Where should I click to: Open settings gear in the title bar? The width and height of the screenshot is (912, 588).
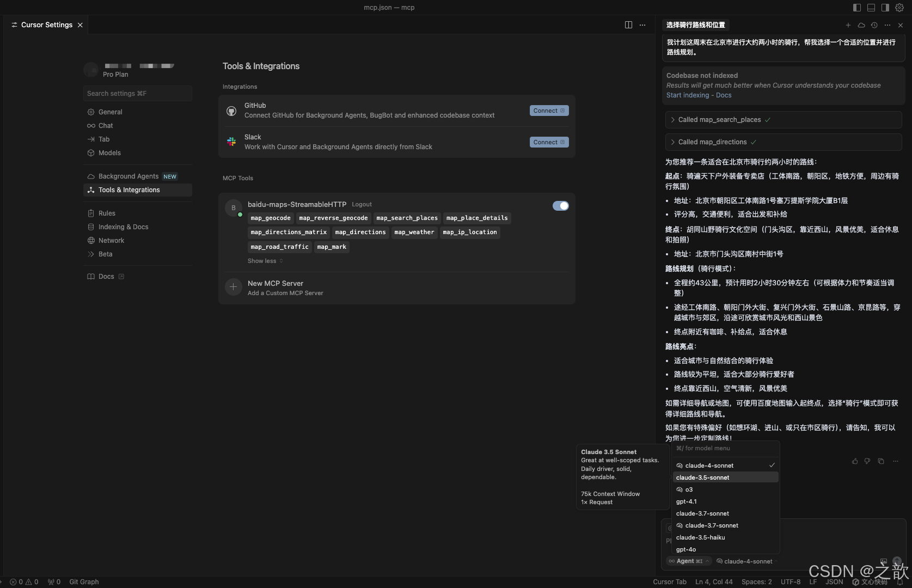coord(899,8)
